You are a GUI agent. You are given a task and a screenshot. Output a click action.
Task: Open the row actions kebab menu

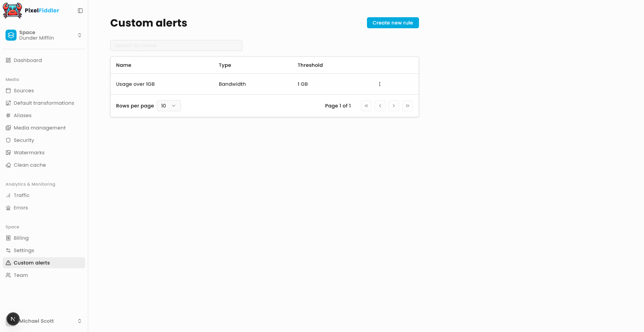(379, 84)
